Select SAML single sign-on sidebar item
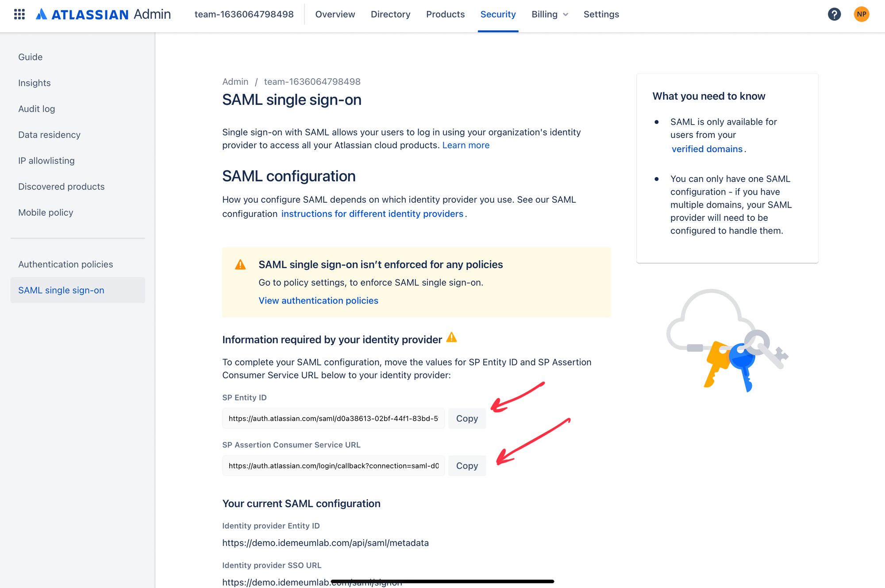Image resolution: width=885 pixels, height=588 pixels. [77, 290]
